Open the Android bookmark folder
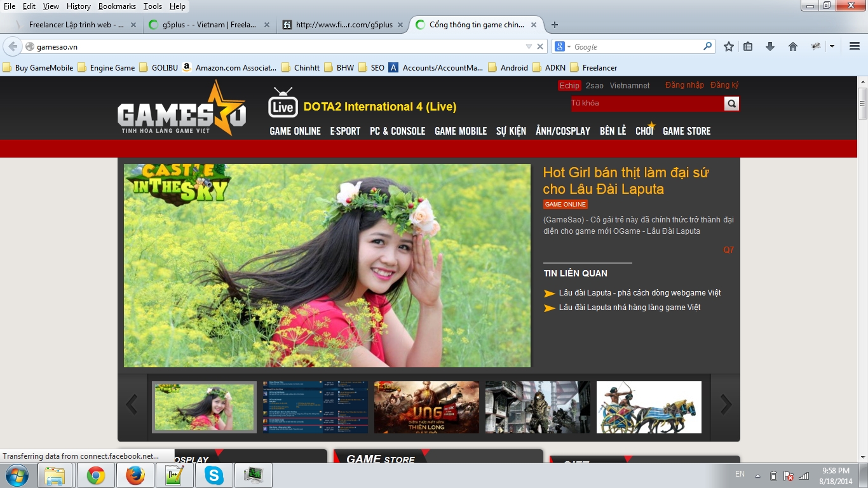This screenshot has width=868, height=488. 508,67
